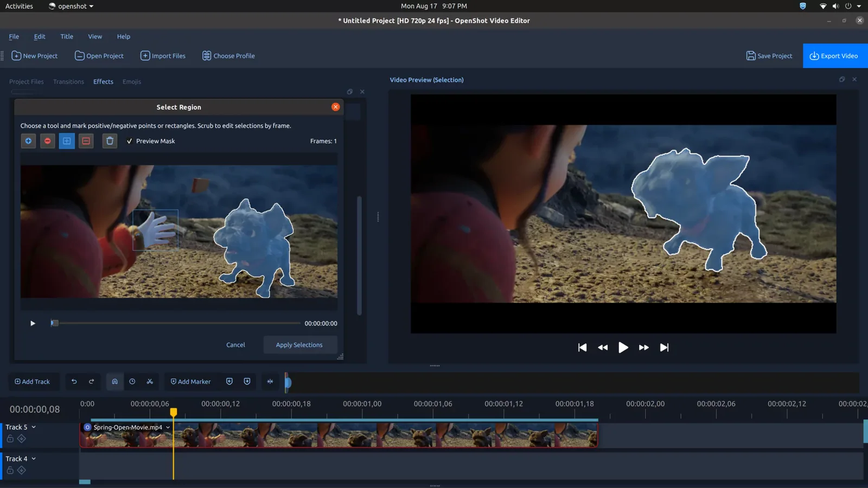Click New Project in toolbar

pos(35,56)
